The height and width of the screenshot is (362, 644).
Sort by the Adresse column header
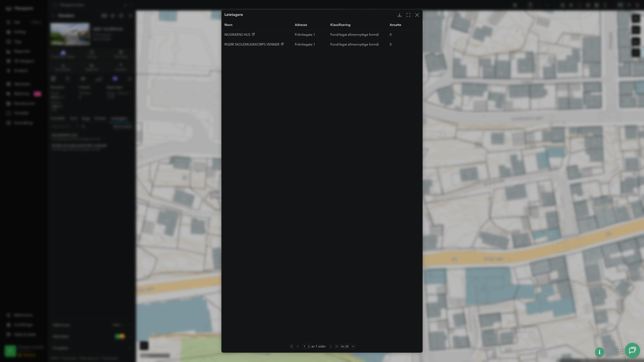point(301,25)
